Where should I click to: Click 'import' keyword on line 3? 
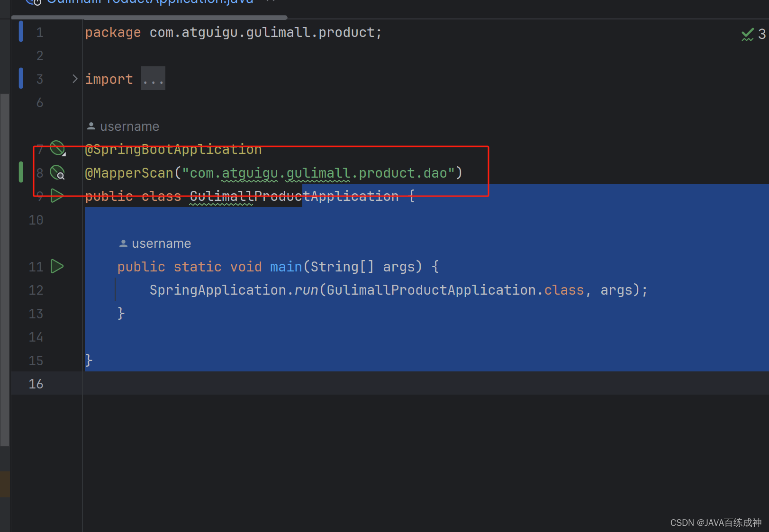(109, 79)
